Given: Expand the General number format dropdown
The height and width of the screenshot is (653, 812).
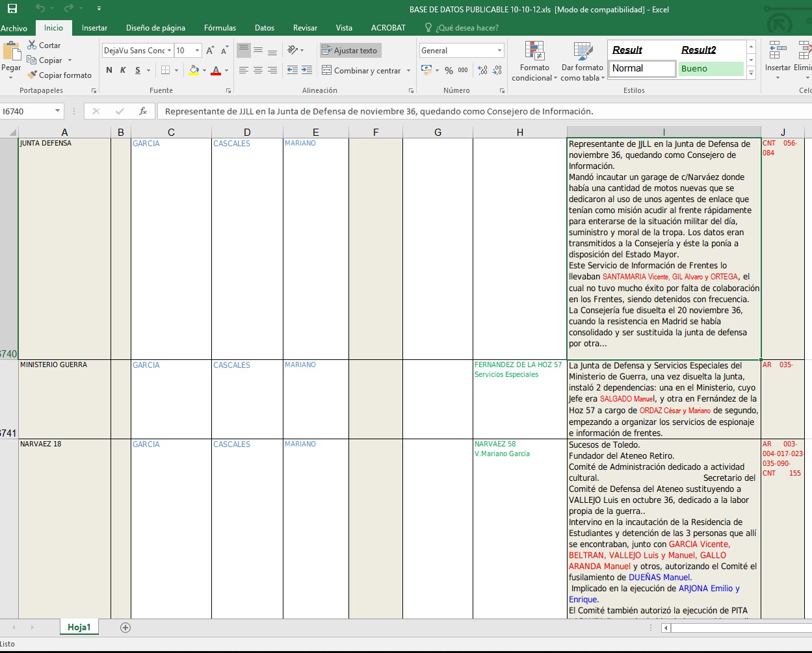Looking at the screenshot, I should pyautogui.click(x=499, y=51).
